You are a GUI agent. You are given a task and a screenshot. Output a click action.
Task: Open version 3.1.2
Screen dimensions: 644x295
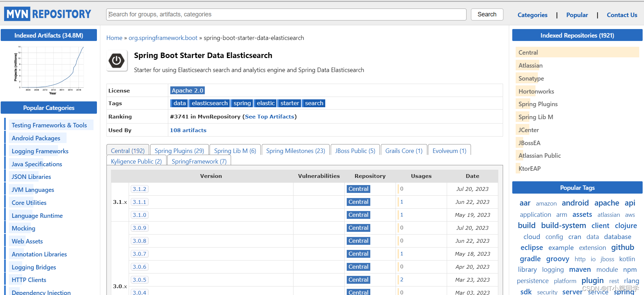point(139,189)
